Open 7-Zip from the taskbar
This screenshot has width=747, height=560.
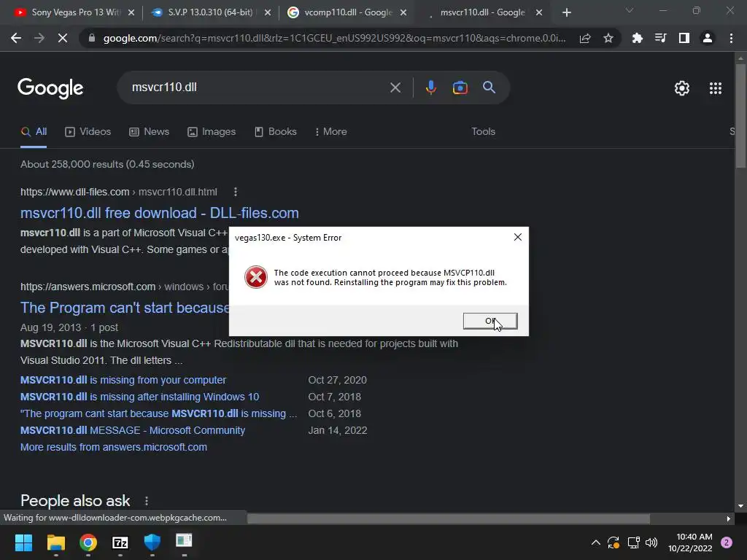pos(120,542)
